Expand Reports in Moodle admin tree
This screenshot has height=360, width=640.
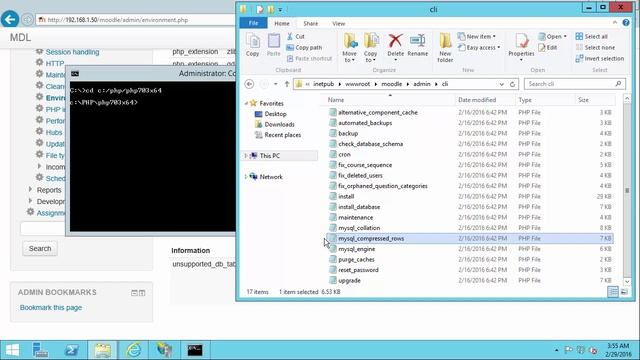(x=31, y=189)
